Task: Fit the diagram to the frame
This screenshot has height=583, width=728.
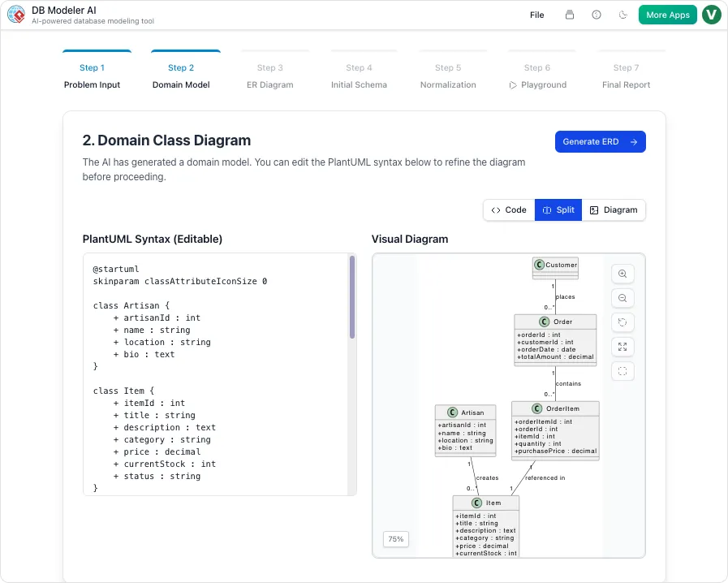Action: point(622,371)
